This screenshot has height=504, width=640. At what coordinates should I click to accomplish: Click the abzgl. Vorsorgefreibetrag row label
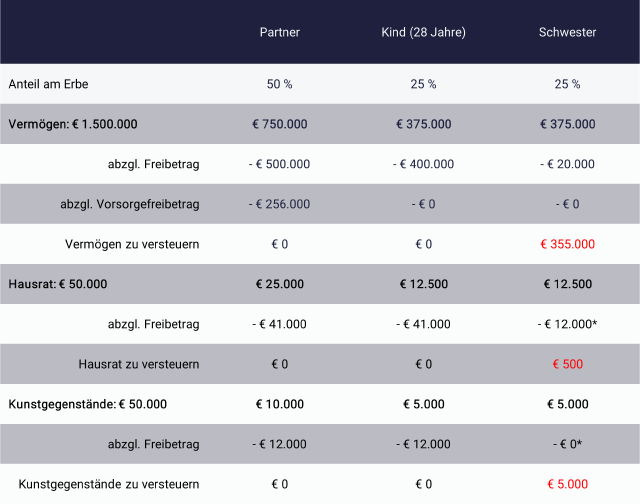click(x=130, y=204)
